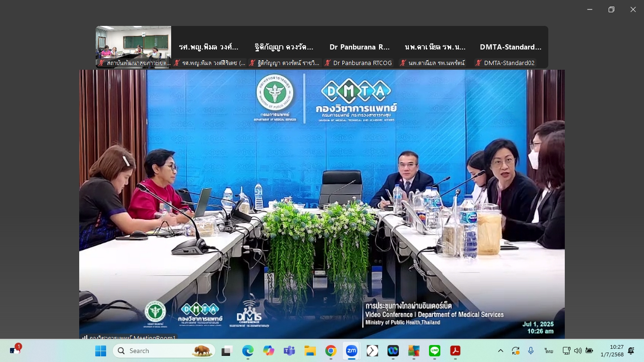The width and height of the screenshot is (644, 362).
Task: Select the ฐิติกัญญา ดวงรัตน์ participant tile
Action: pos(284,47)
